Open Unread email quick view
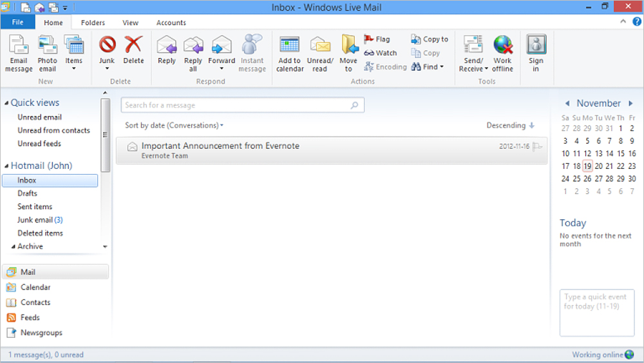Image resolution: width=644 pixels, height=363 pixels. pyautogui.click(x=39, y=117)
